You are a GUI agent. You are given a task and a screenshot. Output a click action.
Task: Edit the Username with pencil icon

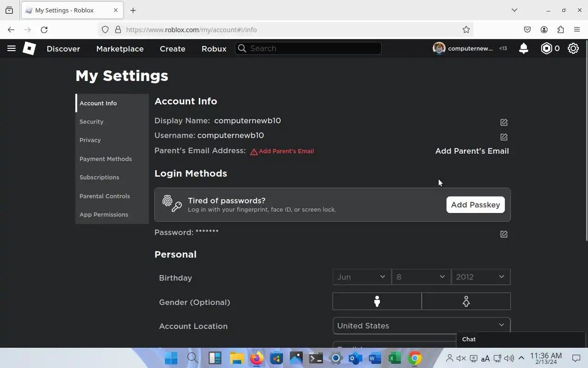point(504,137)
